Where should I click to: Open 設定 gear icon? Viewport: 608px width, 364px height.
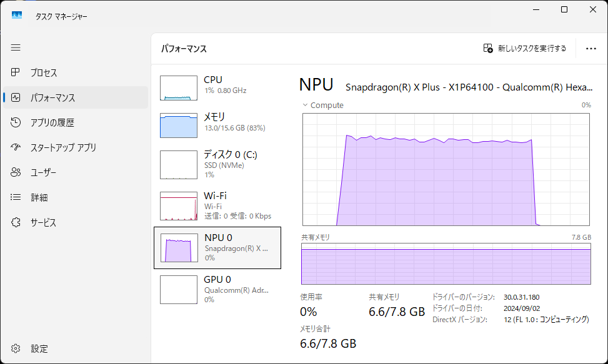coord(16,348)
